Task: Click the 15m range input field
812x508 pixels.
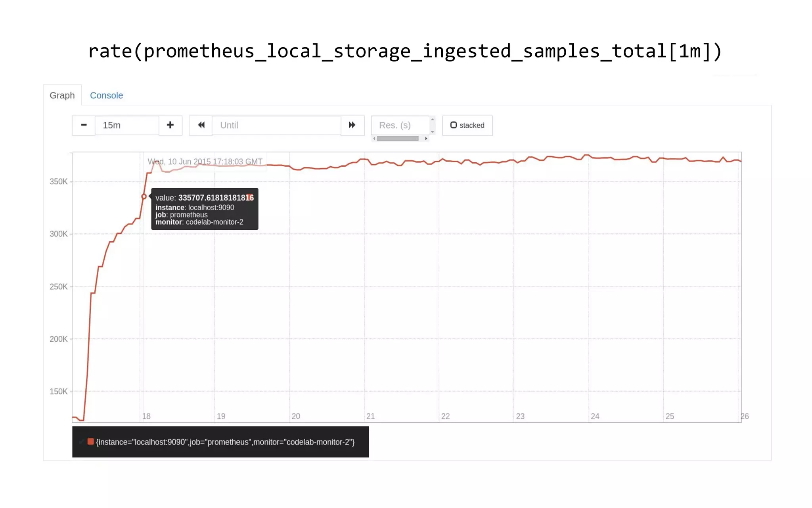Action: (127, 125)
